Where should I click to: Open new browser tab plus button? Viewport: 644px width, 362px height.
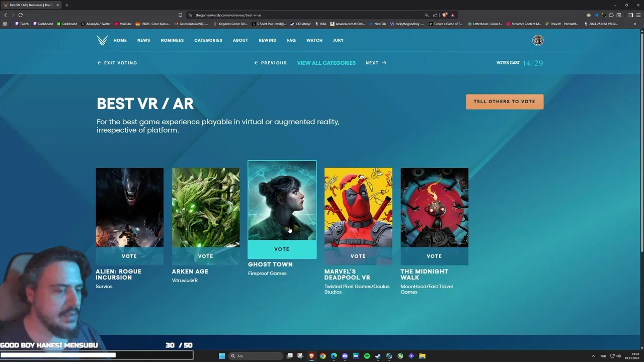[x=66, y=5]
